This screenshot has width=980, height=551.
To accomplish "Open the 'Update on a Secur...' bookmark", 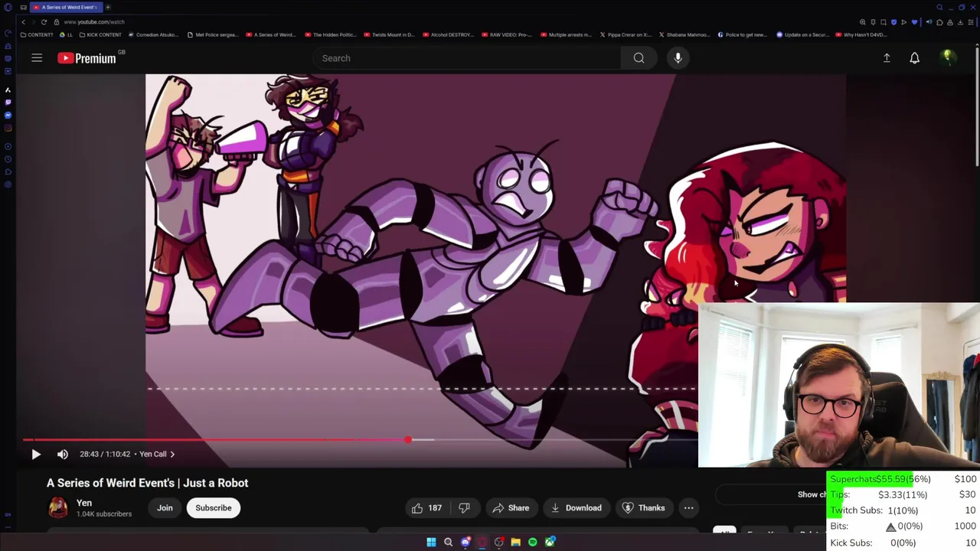I will 802,34.
